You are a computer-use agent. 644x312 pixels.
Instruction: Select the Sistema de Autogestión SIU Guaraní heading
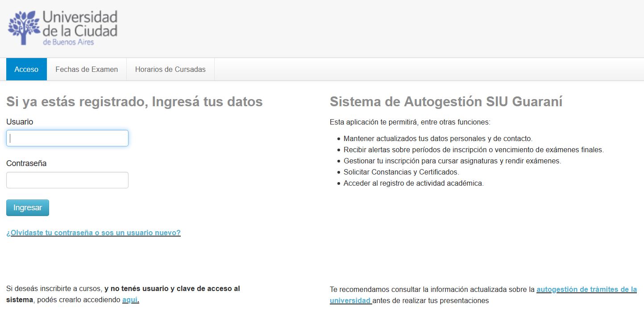(x=446, y=101)
